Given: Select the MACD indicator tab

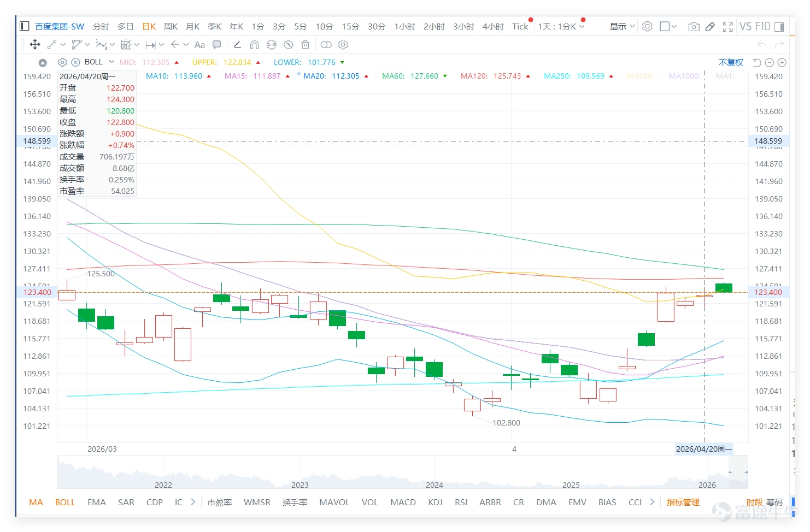Looking at the screenshot, I should (x=403, y=502).
